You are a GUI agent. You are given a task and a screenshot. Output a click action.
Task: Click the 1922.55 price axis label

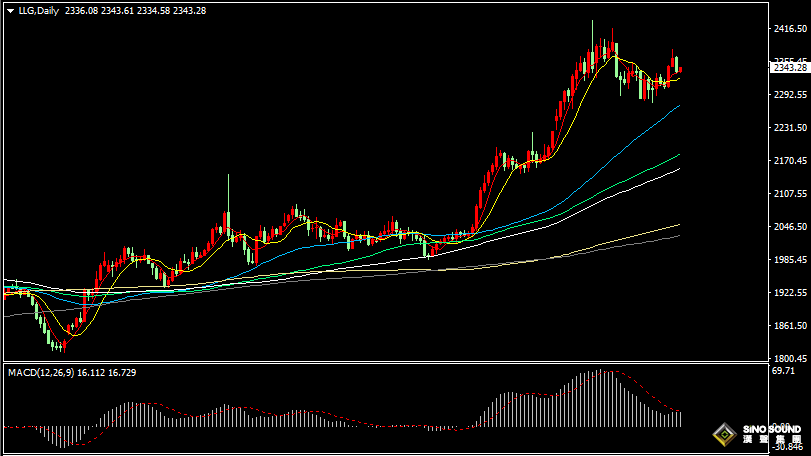789,294
